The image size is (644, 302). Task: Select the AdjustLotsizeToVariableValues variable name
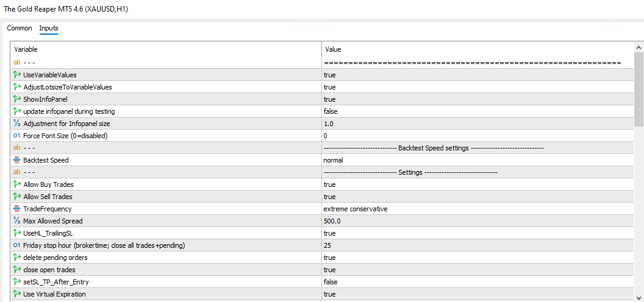click(67, 87)
